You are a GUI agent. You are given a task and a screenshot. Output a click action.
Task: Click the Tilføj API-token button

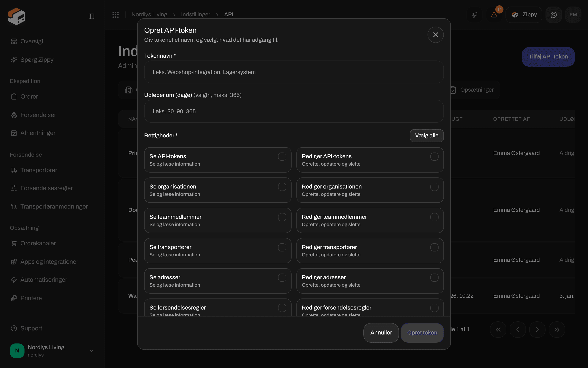[x=548, y=57]
